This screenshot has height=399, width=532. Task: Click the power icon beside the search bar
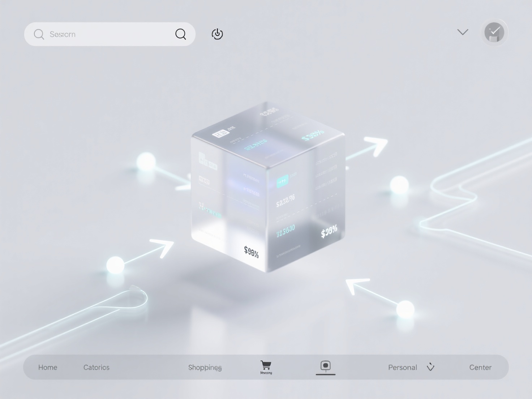click(217, 34)
